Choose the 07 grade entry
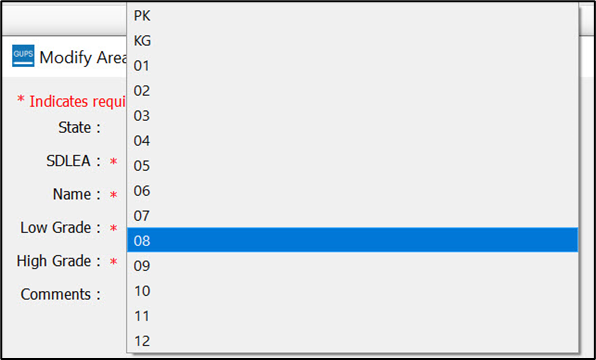 tap(352, 216)
